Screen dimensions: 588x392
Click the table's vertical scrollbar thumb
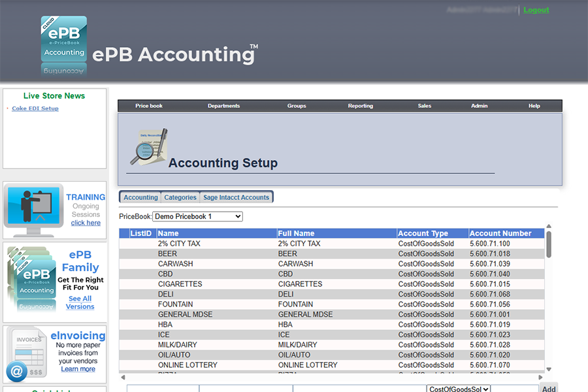[x=549, y=244]
